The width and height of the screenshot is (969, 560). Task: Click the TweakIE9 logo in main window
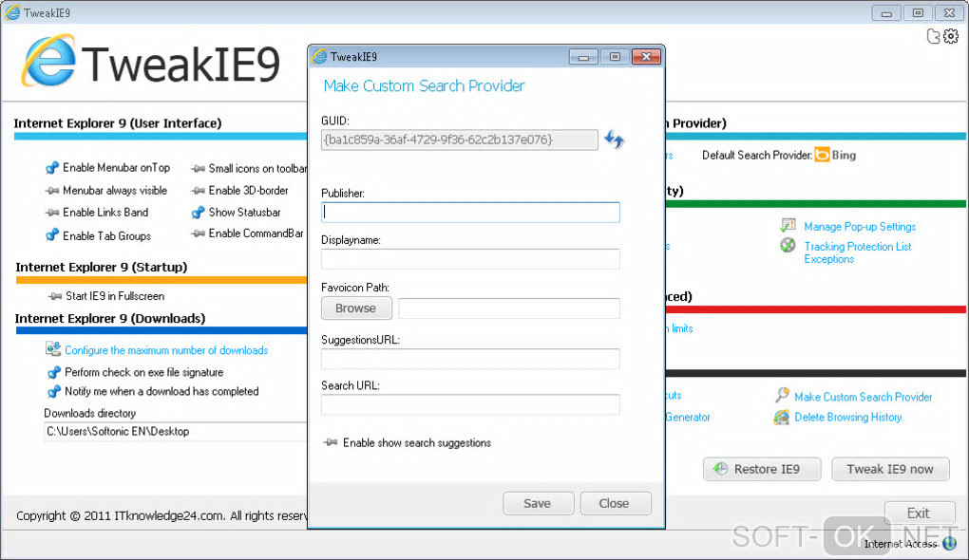(x=151, y=62)
